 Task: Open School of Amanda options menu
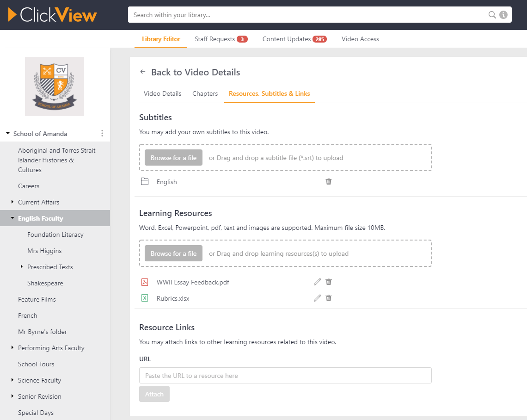(x=102, y=134)
